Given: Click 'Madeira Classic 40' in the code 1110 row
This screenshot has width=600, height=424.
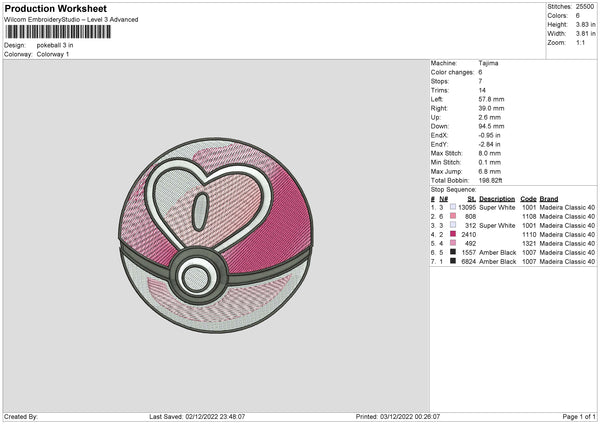Looking at the screenshot, I should [x=567, y=235].
